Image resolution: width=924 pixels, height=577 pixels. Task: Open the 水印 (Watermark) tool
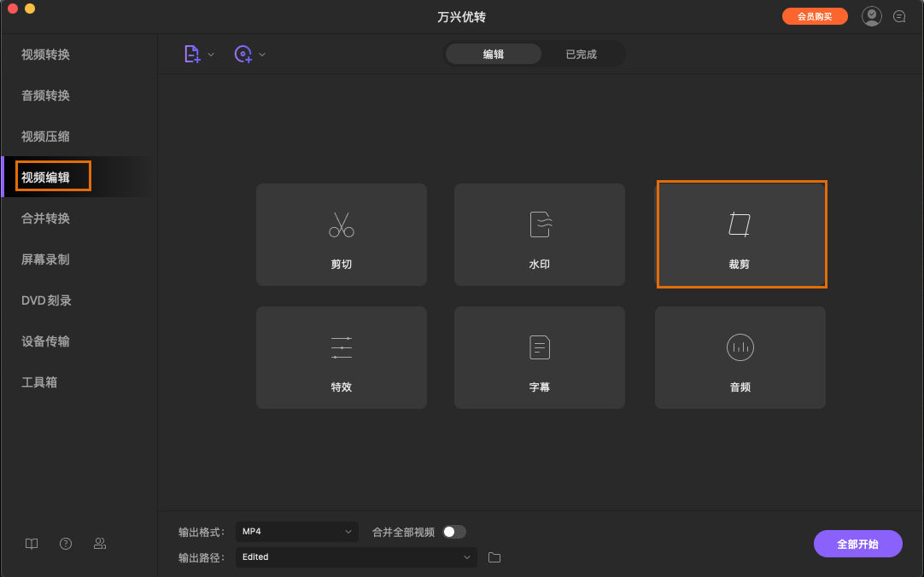tap(539, 235)
